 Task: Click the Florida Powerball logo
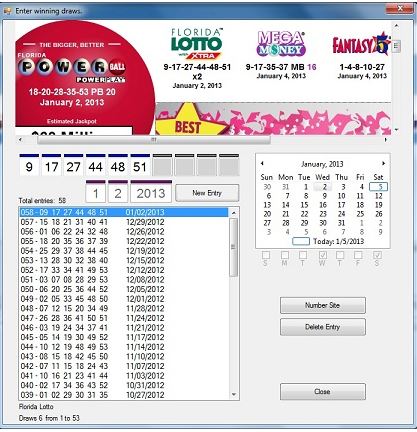click(x=72, y=67)
